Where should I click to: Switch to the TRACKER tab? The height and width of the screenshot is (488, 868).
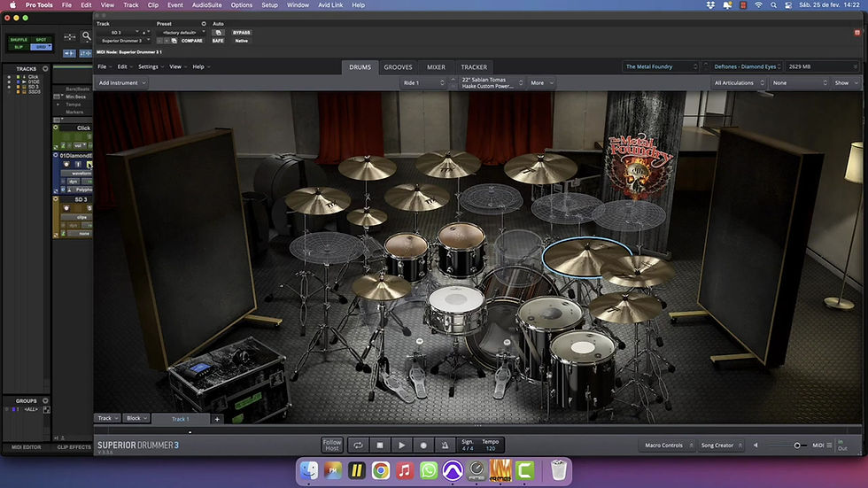click(475, 67)
